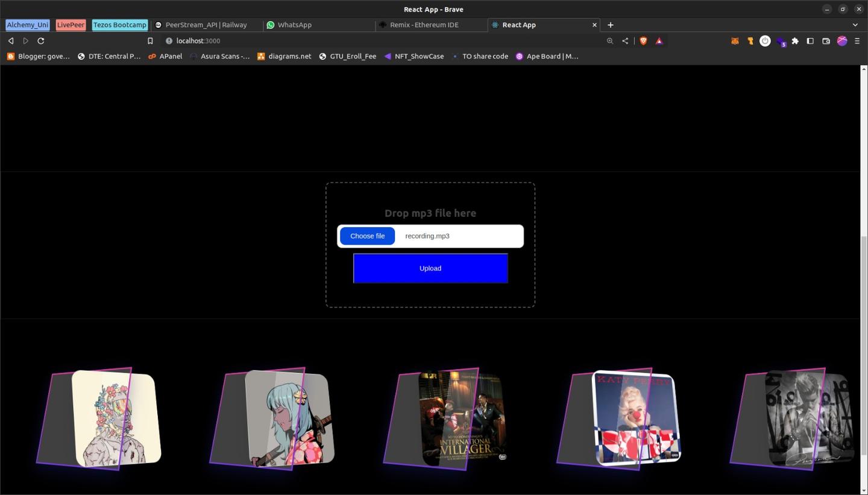This screenshot has width=868, height=495.
Task: Open Brave main hamburger menu
Action: tap(857, 41)
